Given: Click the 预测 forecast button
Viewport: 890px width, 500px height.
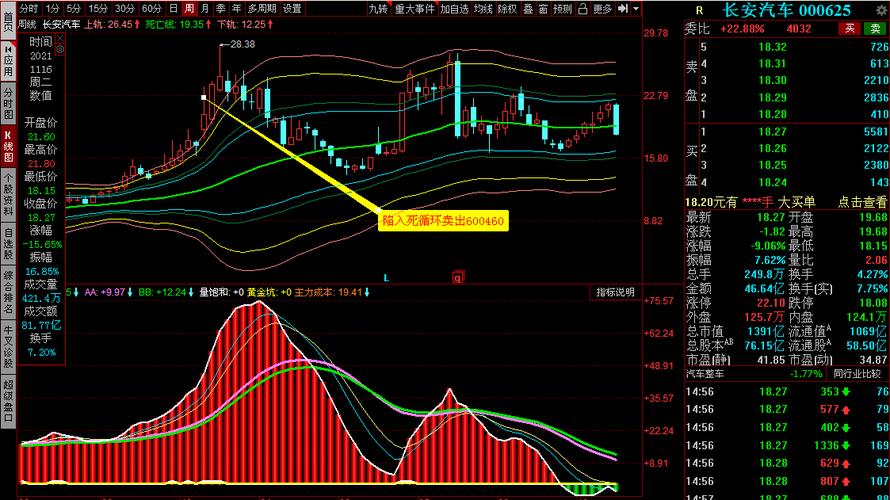Looking at the screenshot, I should (562, 9).
